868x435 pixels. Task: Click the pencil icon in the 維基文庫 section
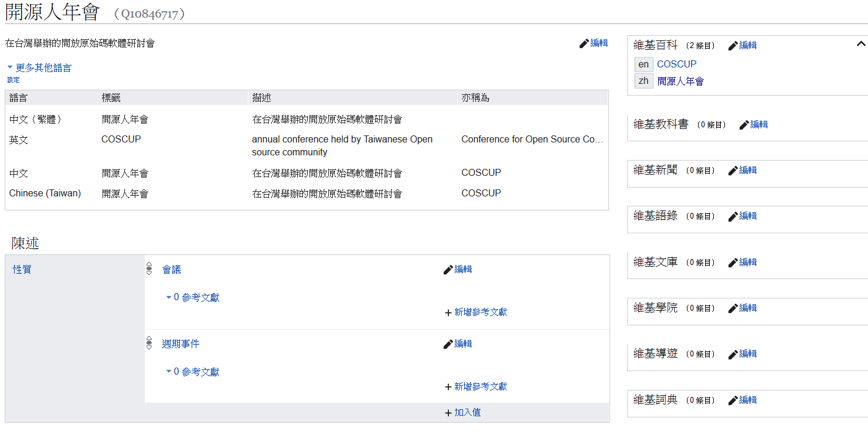click(x=733, y=263)
